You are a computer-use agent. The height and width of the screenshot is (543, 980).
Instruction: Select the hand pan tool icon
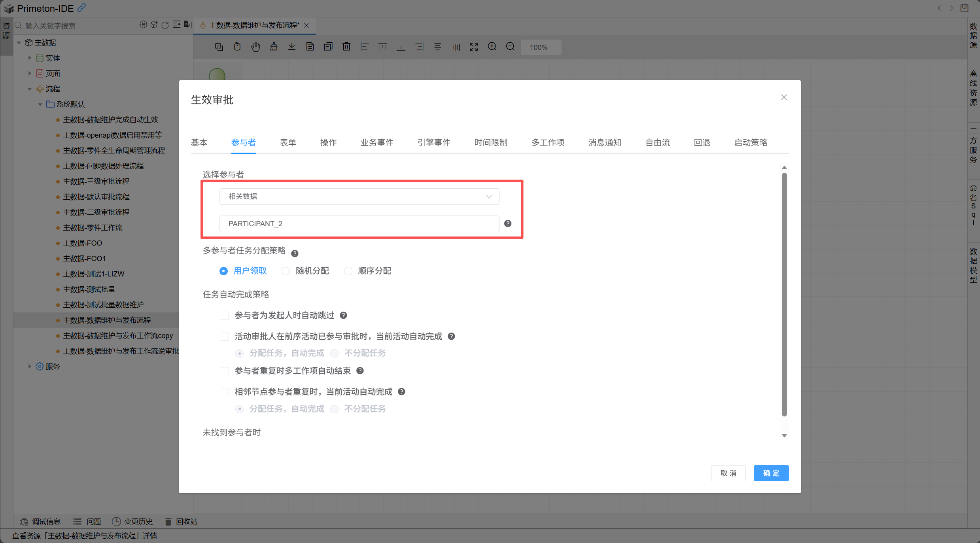pos(255,47)
